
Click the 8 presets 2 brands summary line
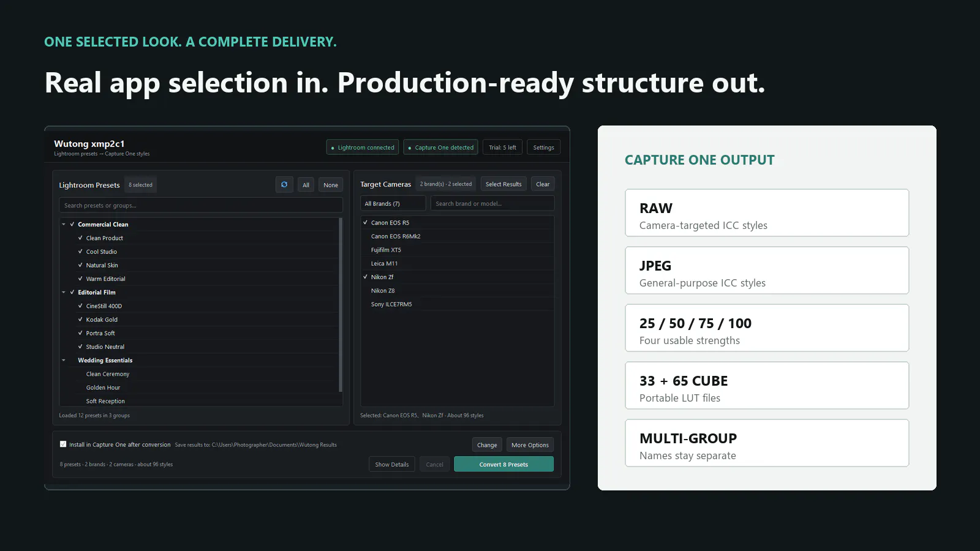click(x=116, y=464)
